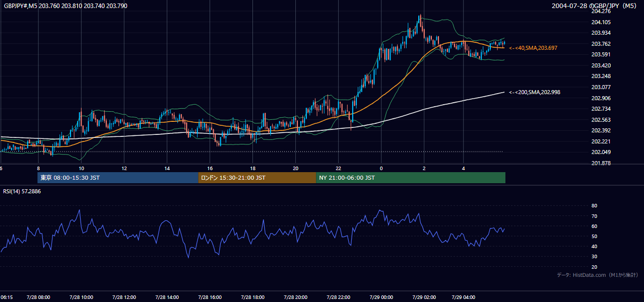Click the RSI(14) 57.2886 indicator label
The image size is (644, 302).
coord(22,191)
